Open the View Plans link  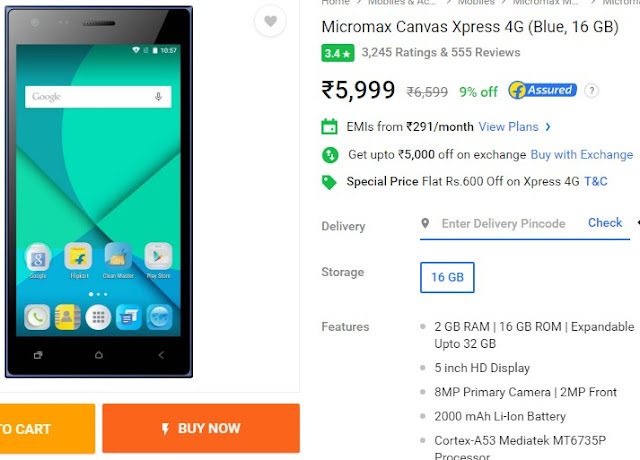509,127
